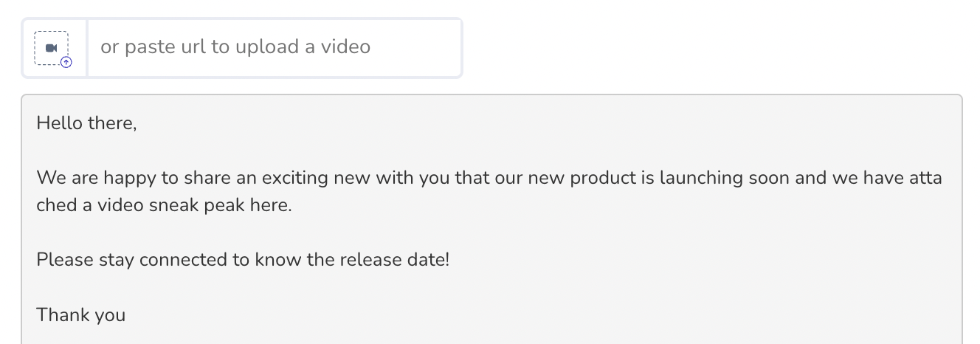Click the video upload camera icon

click(x=51, y=48)
